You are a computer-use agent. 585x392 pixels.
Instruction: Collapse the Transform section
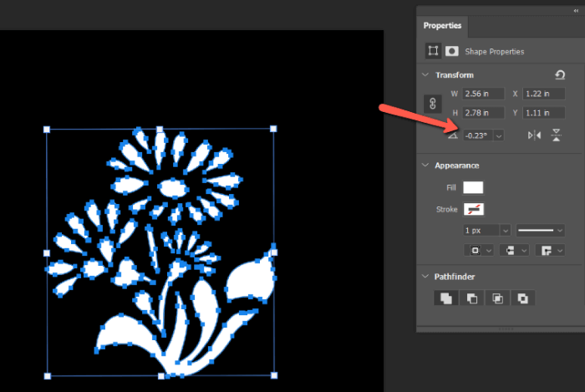[425, 75]
